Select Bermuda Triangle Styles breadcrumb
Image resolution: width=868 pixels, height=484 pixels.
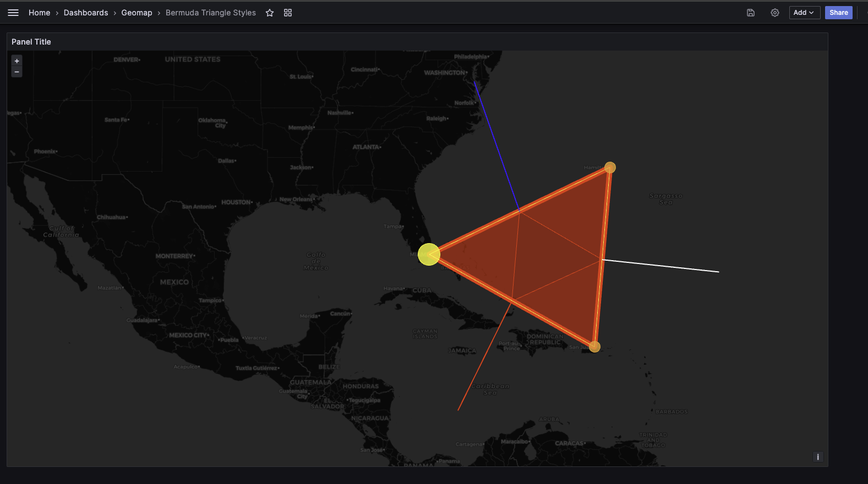[x=210, y=13]
